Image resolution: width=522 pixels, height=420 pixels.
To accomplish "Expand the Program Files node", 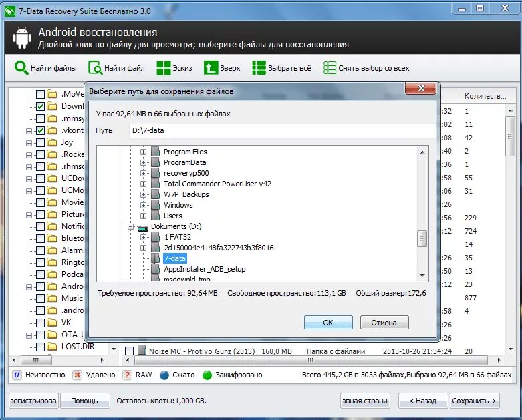I will (143, 152).
